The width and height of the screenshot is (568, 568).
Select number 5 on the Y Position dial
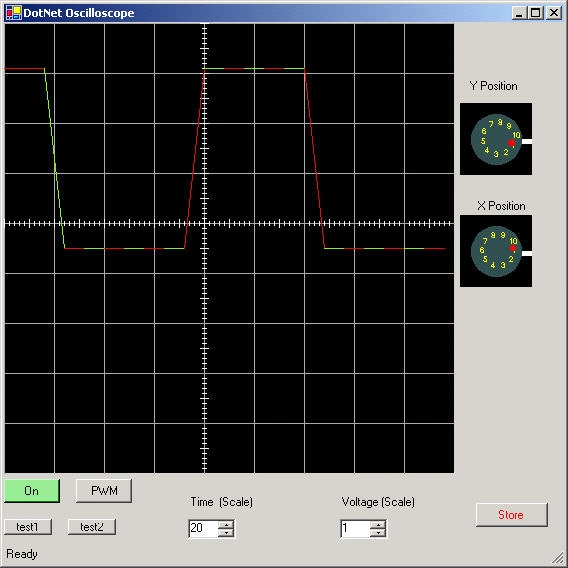tap(483, 141)
